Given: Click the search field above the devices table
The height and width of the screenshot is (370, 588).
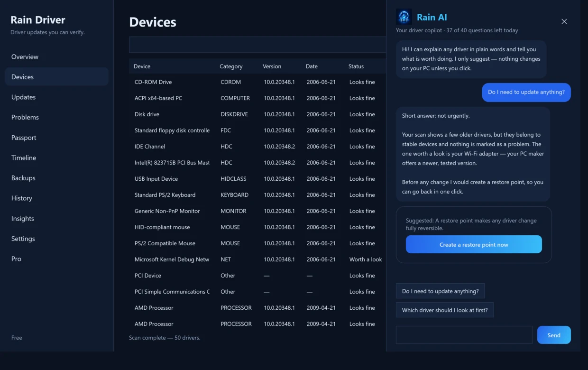Looking at the screenshot, I should pyautogui.click(x=257, y=45).
